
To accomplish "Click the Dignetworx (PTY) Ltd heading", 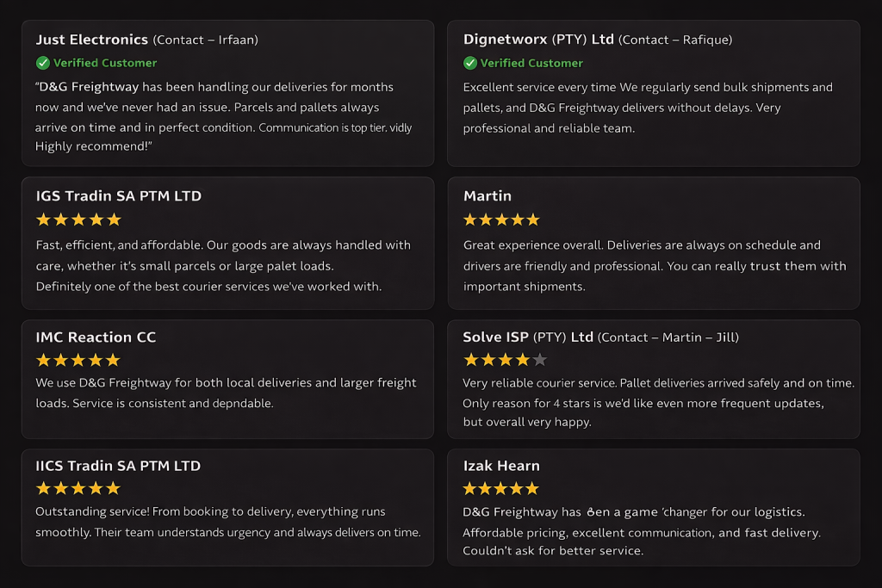I will [x=538, y=40].
